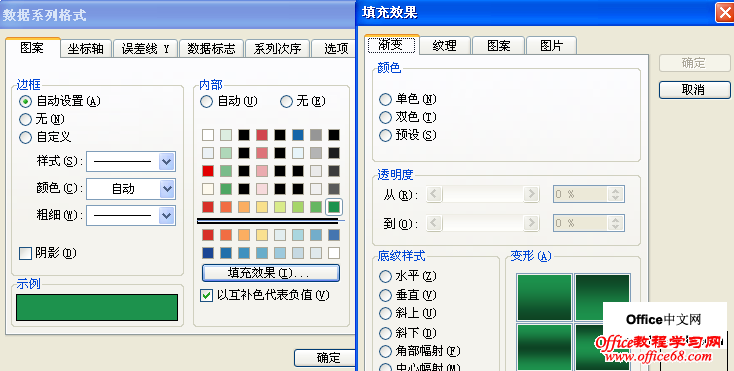Uncheck 以互补色代表负值 checkbox
Image resolution: width=734 pixels, height=371 pixels.
click(206, 295)
